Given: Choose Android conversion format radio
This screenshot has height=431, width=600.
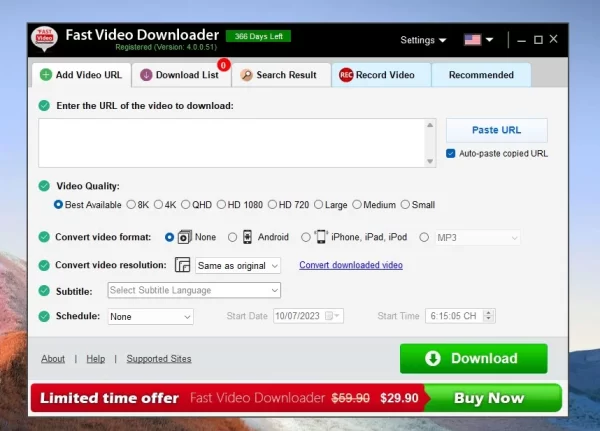Looking at the screenshot, I should tap(232, 237).
